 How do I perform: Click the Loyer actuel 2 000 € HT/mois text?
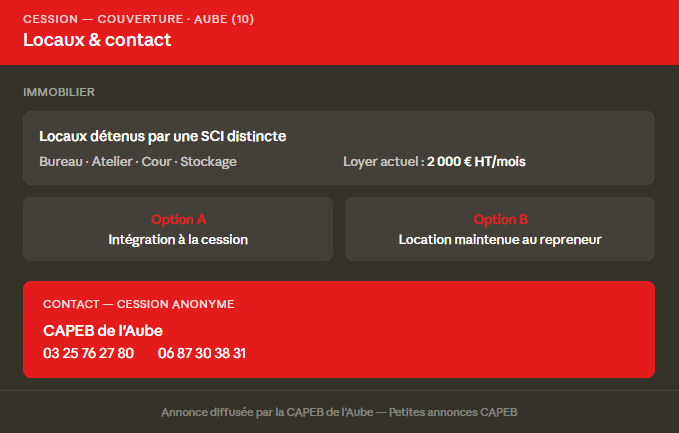point(434,162)
